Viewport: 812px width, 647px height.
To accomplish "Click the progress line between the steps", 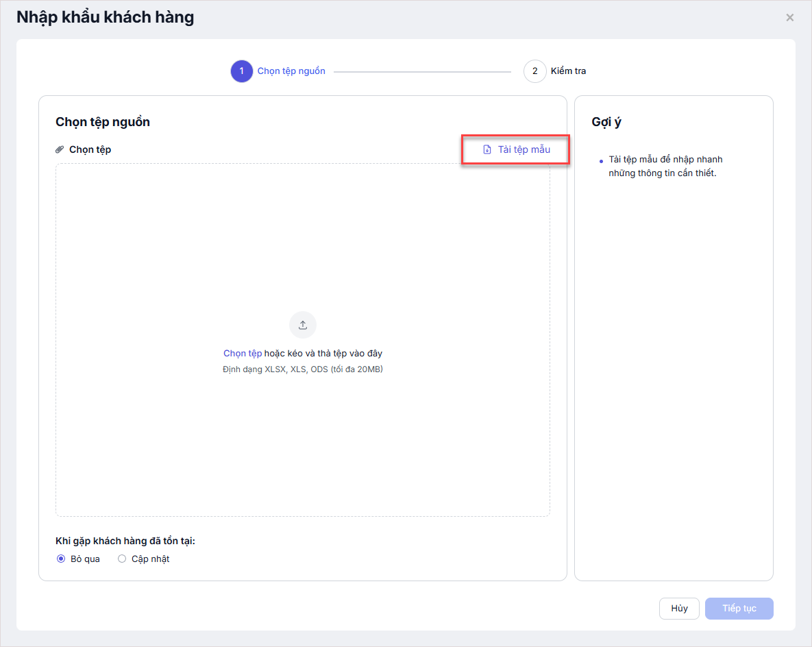I will point(422,71).
